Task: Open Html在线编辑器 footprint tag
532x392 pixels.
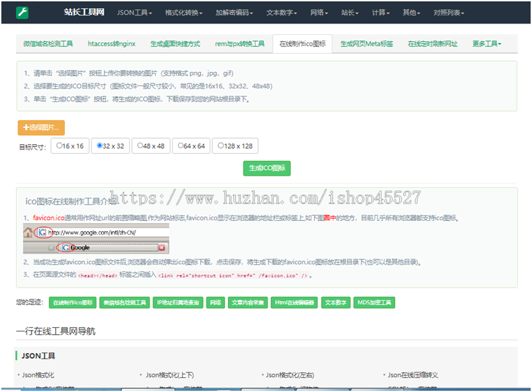Action: 294,302
